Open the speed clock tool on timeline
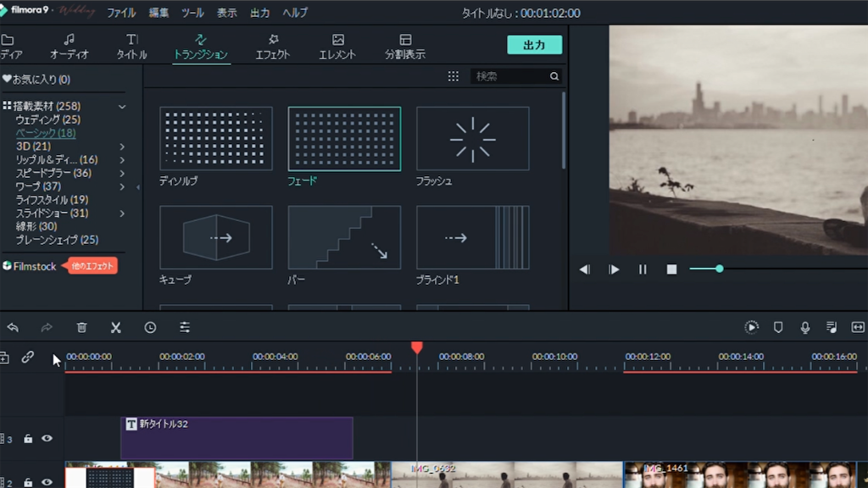 (150, 327)
